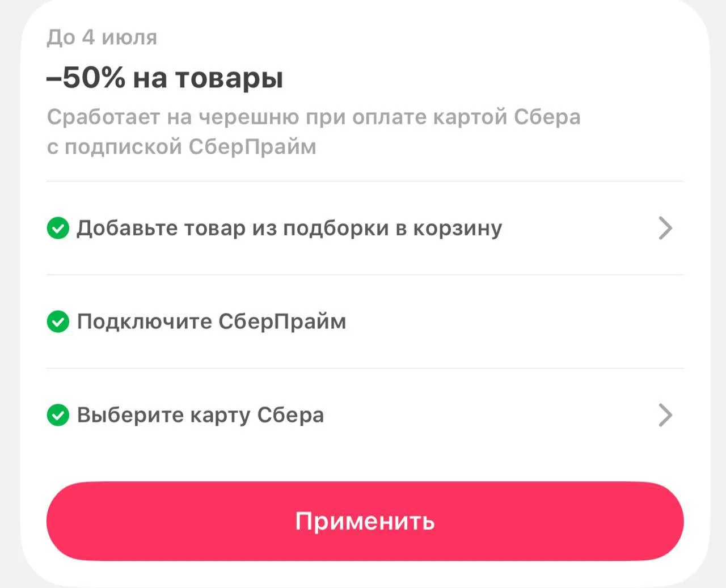Click word "подборки" in first step row
Screen dimensions: 726x588
336,229
